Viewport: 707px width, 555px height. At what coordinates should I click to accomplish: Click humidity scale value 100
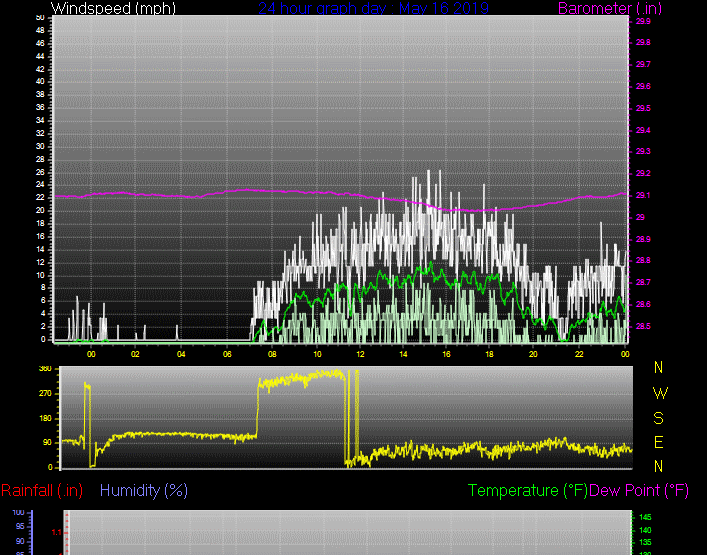18,513
